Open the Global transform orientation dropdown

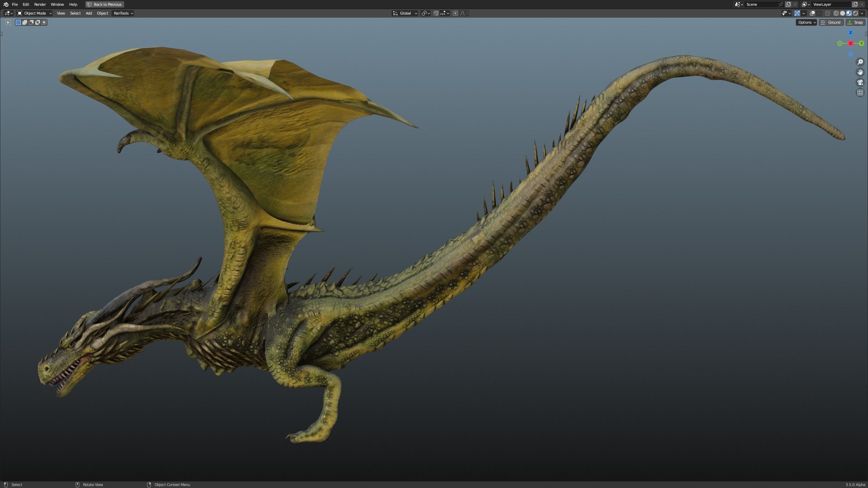click(405, 13)
